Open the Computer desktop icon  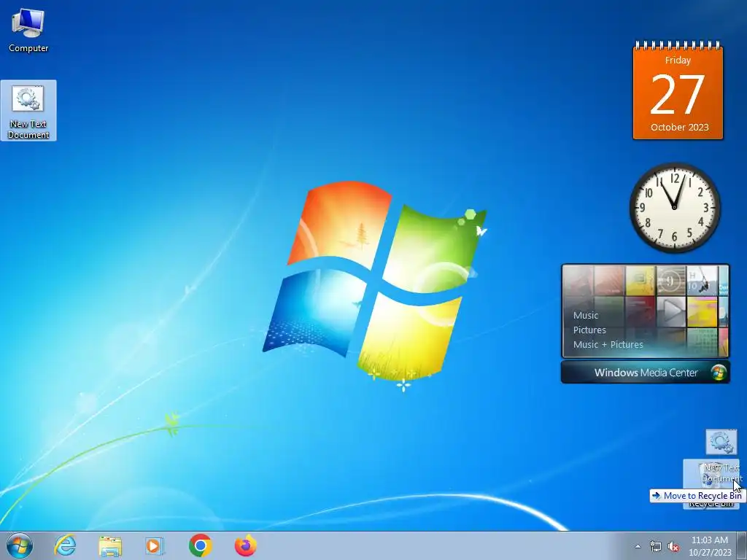click(28, 29)
